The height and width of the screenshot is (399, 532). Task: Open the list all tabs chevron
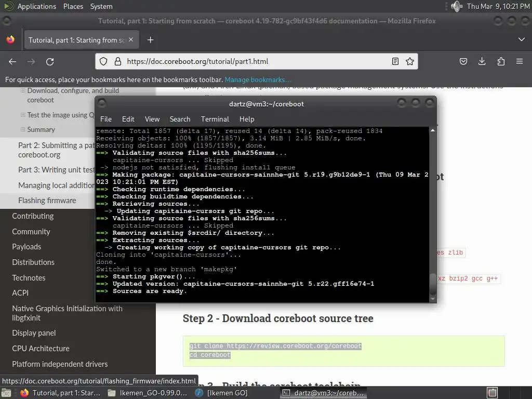tap(522, 39)
